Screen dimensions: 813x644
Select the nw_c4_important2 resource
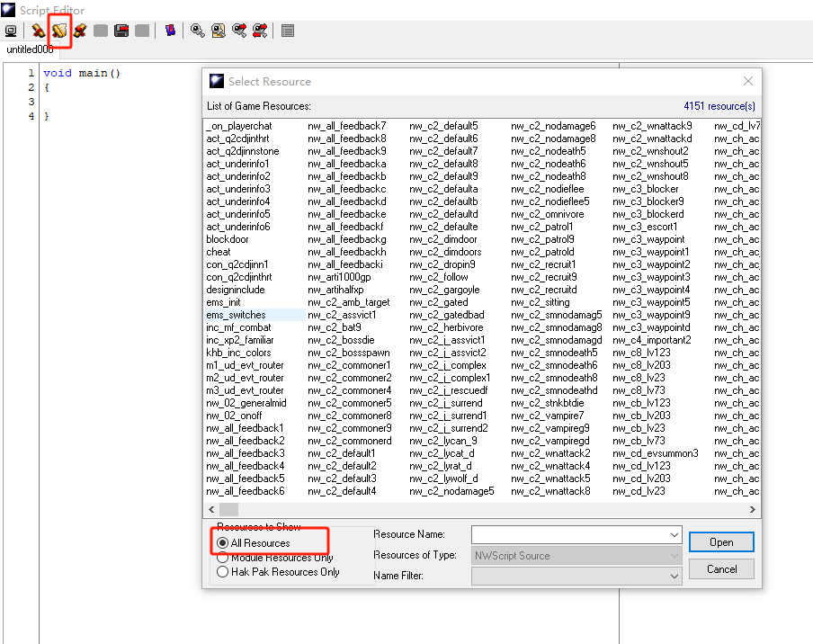click(x=652, y=340)
